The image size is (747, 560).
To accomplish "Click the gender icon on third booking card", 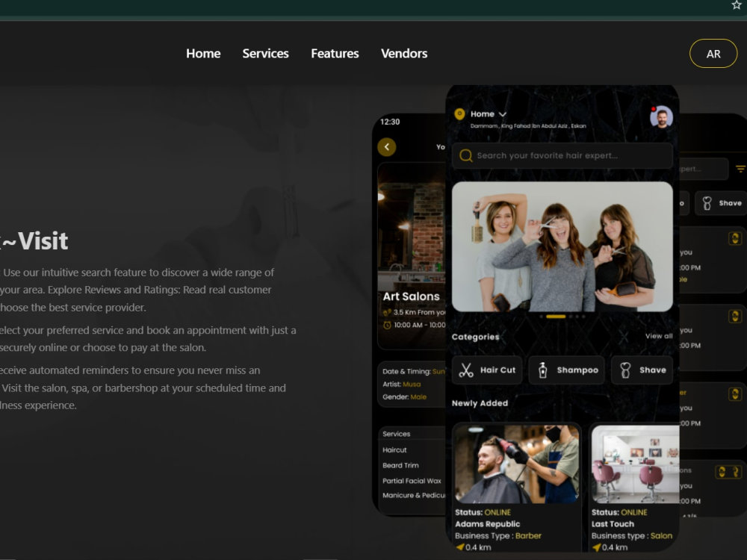I will 735,394.
